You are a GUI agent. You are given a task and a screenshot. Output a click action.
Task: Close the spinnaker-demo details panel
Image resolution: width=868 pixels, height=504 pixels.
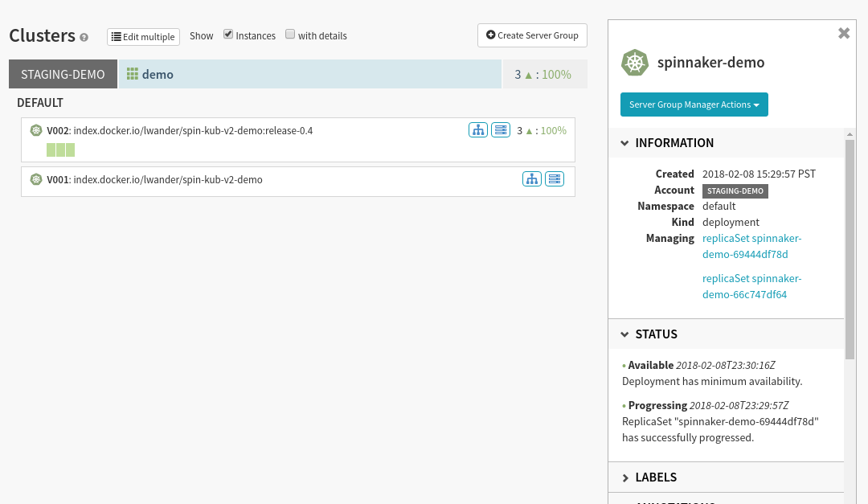coord(844,33)
